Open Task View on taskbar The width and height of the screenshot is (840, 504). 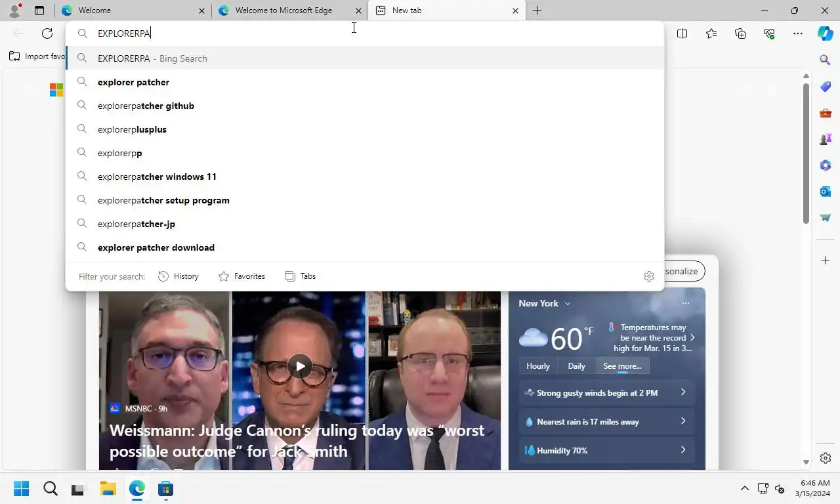click(x=77, y=489)
